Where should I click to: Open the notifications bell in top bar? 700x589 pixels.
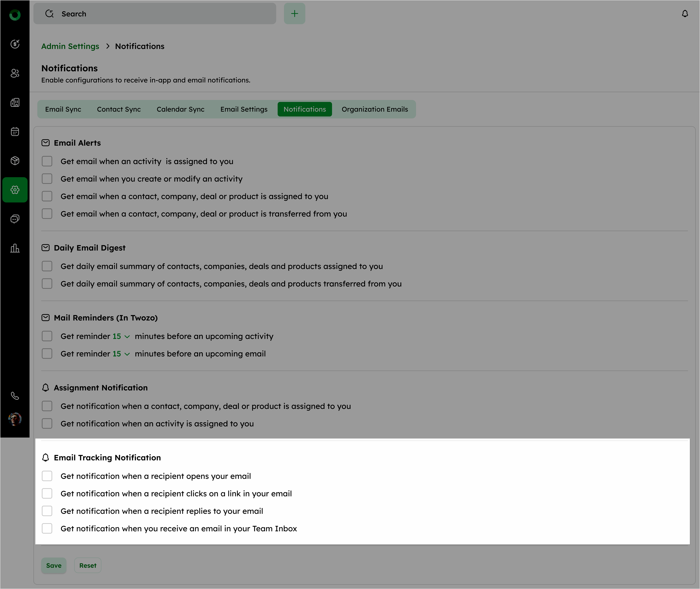click(685, 14)
